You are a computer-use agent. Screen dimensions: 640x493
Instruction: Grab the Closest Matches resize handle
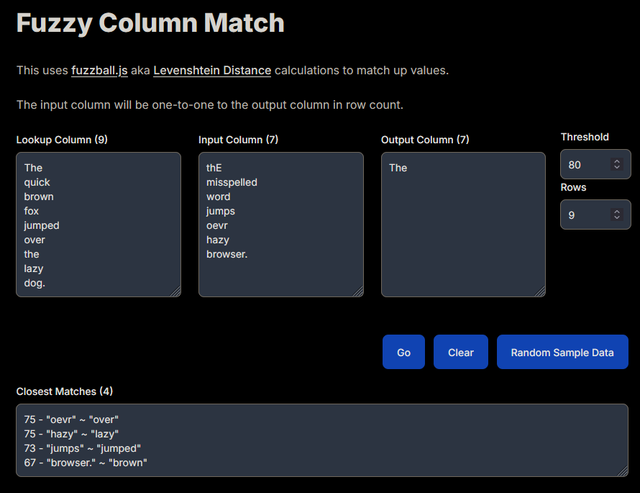(x=623, y=472)
